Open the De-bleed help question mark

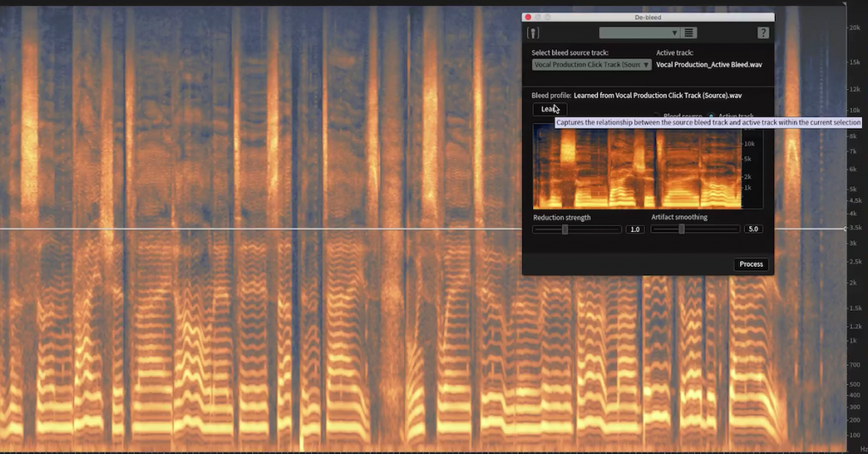tap(763, 33)
